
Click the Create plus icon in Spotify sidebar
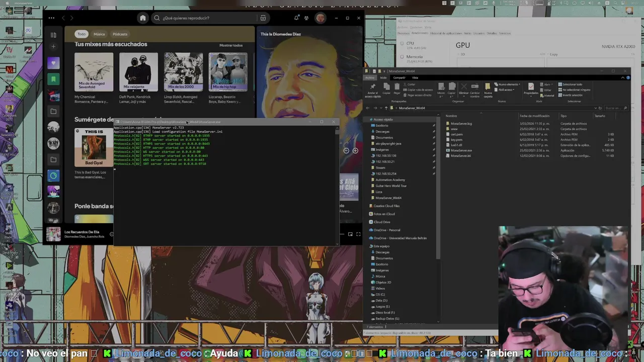(x=53, y=47)
